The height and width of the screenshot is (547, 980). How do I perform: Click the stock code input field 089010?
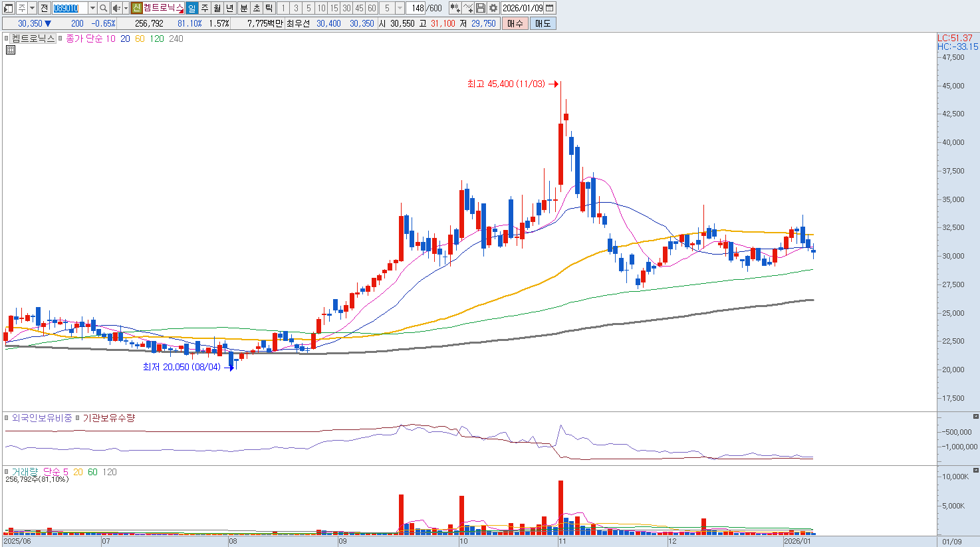tap(69, 8)
